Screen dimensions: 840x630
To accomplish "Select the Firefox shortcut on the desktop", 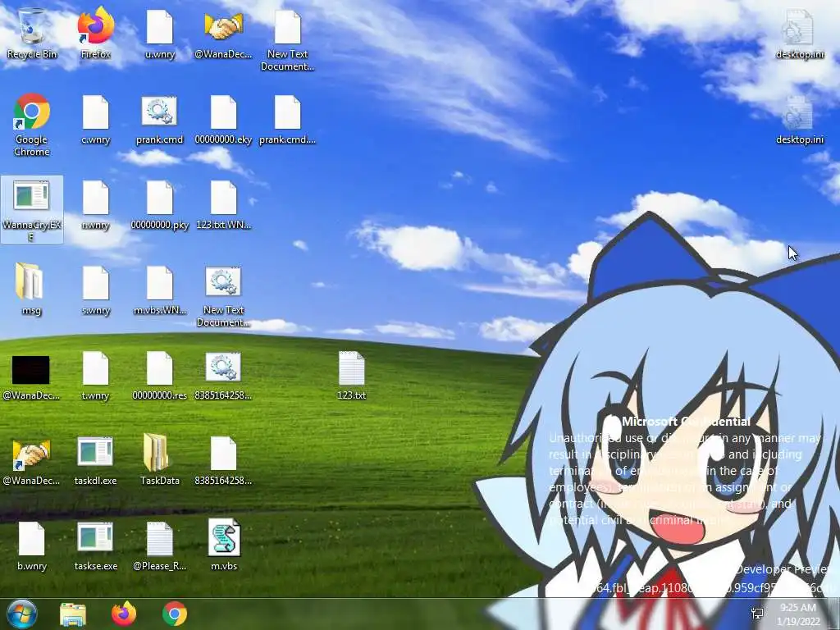I will coord(95,33).
